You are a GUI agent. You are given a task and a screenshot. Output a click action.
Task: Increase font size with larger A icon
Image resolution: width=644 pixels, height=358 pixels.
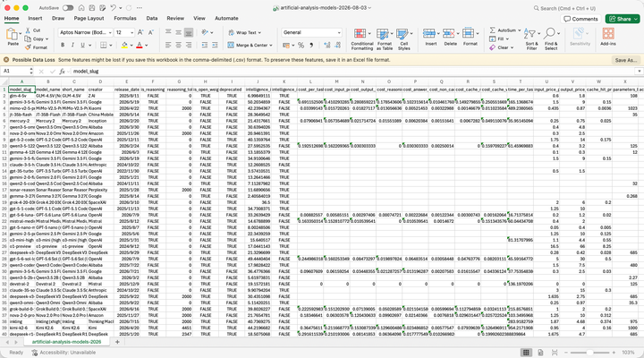140,32
